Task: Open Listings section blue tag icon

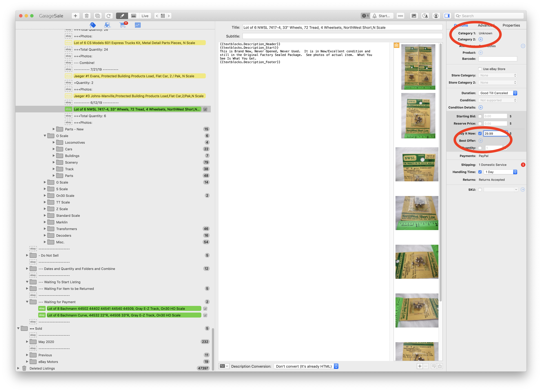Action: [93, 25]
